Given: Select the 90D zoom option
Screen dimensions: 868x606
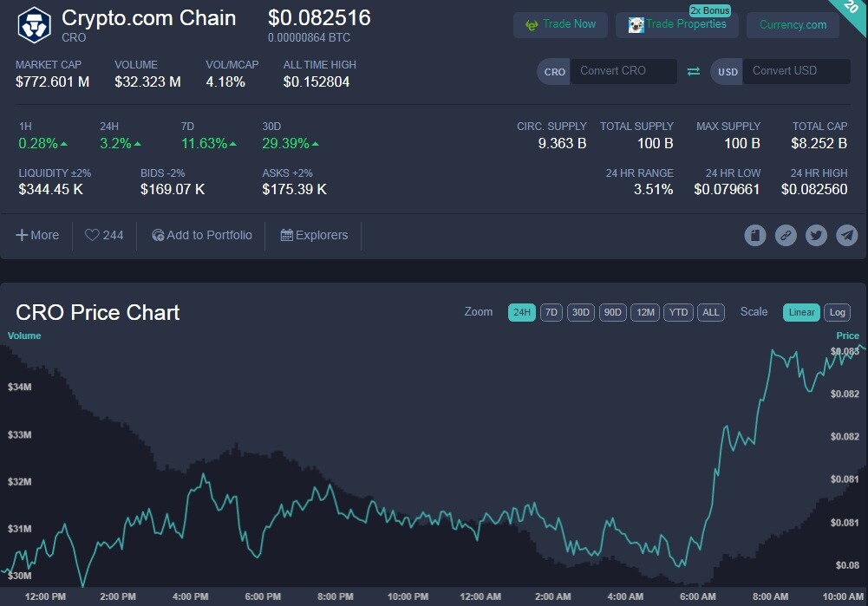Looking at the screenshot, I should click(x=612, y=312).
